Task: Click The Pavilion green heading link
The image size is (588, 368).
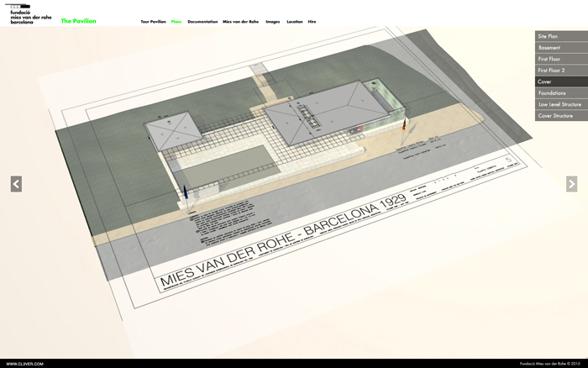Action: tap(79, 21)
